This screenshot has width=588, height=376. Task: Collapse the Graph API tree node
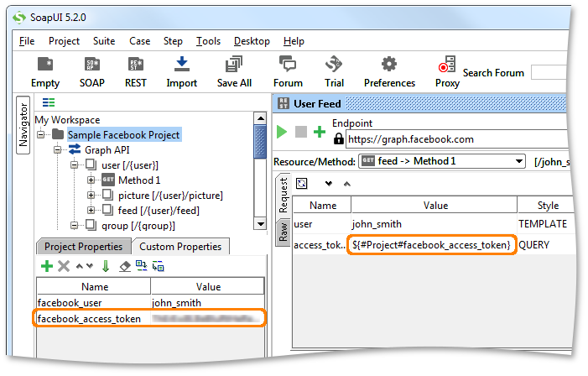[57, 149]
